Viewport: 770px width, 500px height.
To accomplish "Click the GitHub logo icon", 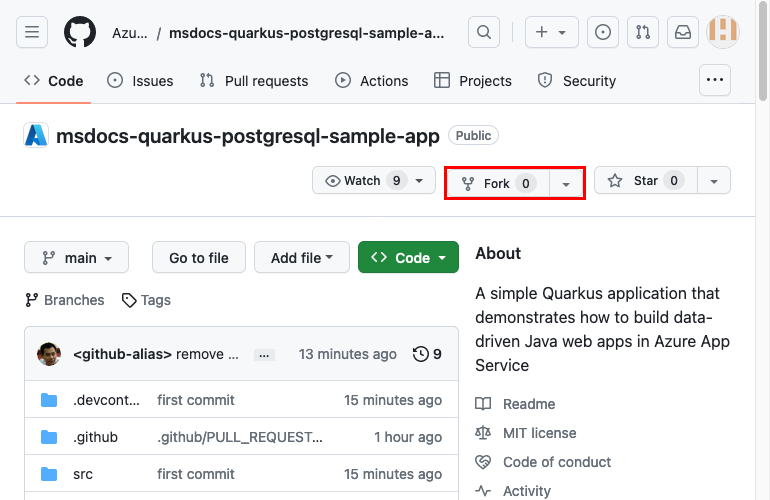I will pos(80,32).
